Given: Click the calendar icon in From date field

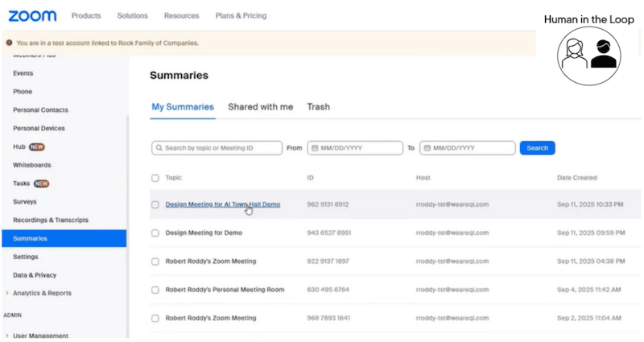Looking at the screenshot, I should (315, 148).
